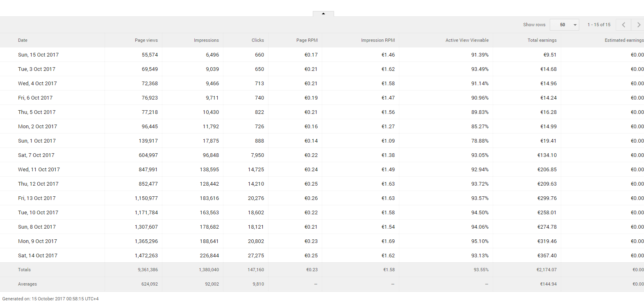Collapse the panel with the top arrow

pos(323,14)
